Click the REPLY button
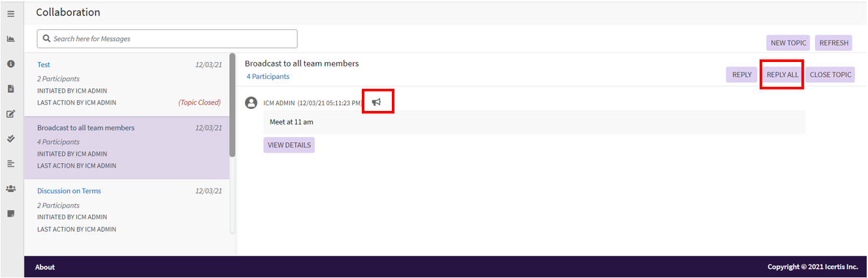868x278 pixels. [x=741, y=74]
